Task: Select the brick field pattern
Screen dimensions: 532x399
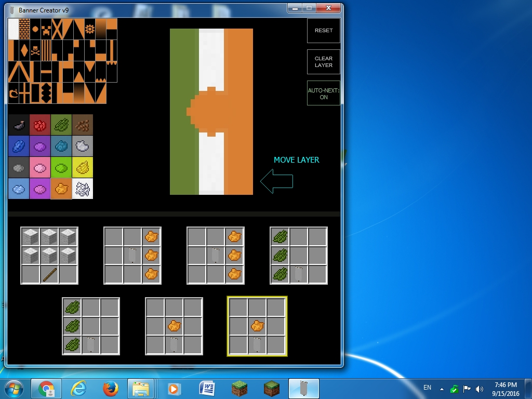Action: [x=24, y=28]
